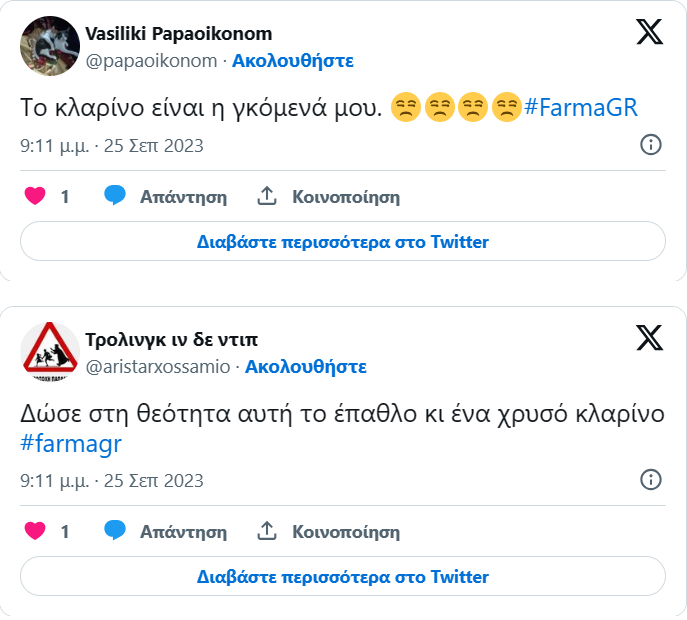Like the Τρολινγκ ιν δε ντιπ tweet
The height and width of the screenshot is (620, 687).
[35, 531]
